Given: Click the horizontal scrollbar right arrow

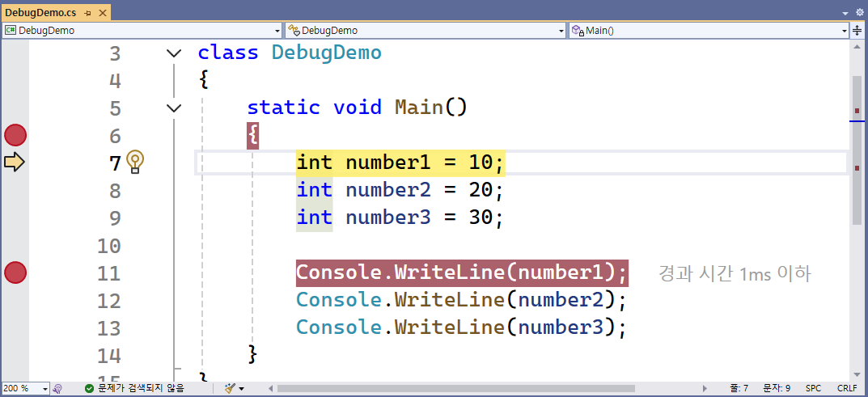Looking at the screenshot, I should coord(705,388).
